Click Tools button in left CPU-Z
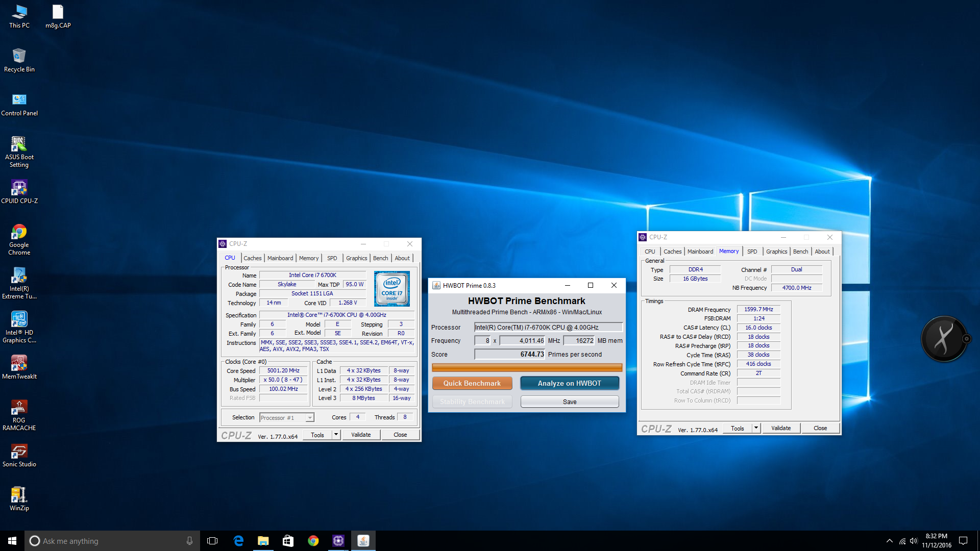This screenshot has width=980, height=551. coord(317,435)
